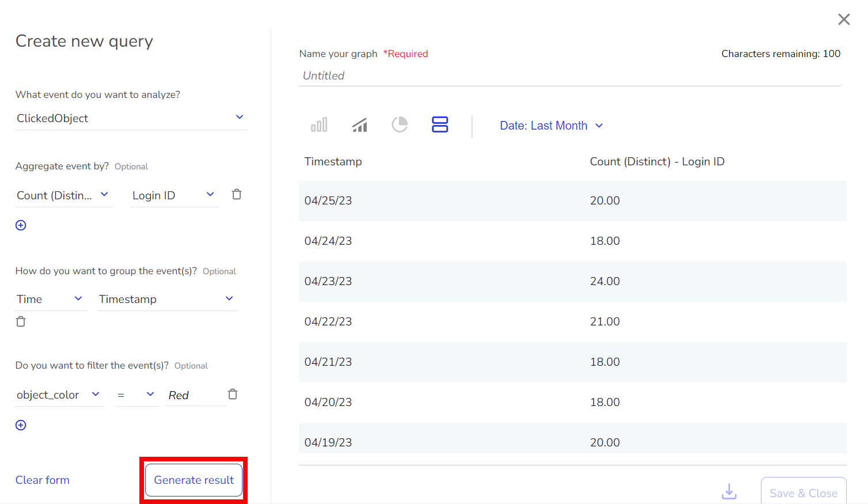This screenshot has height=504, width=868.
Task: Select the 04/25/23 table cell
Action: tap(328, 200)
